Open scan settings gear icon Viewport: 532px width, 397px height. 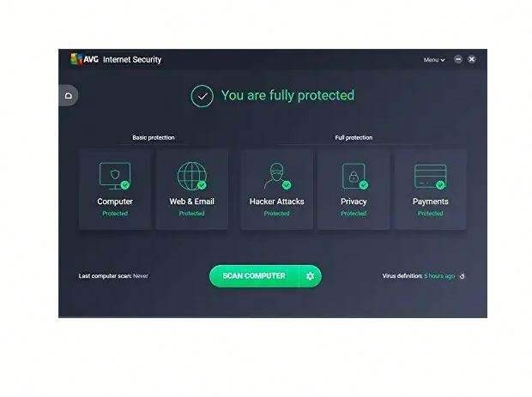point(310,276)
